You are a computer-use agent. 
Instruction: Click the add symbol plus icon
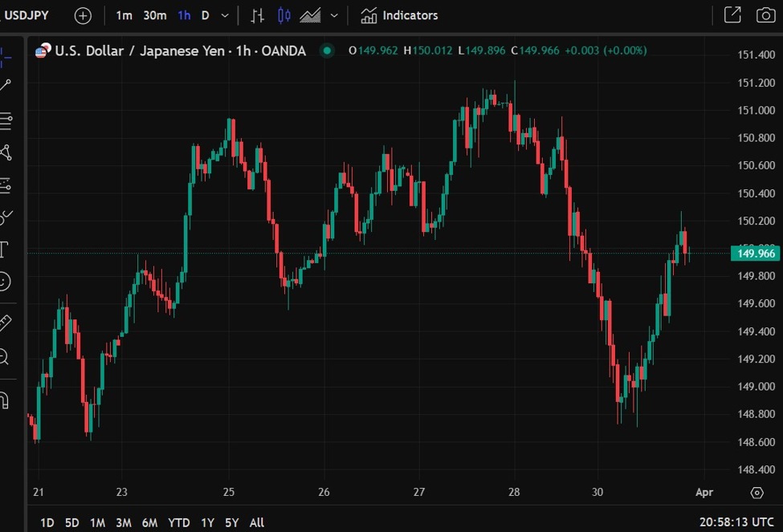83,15
